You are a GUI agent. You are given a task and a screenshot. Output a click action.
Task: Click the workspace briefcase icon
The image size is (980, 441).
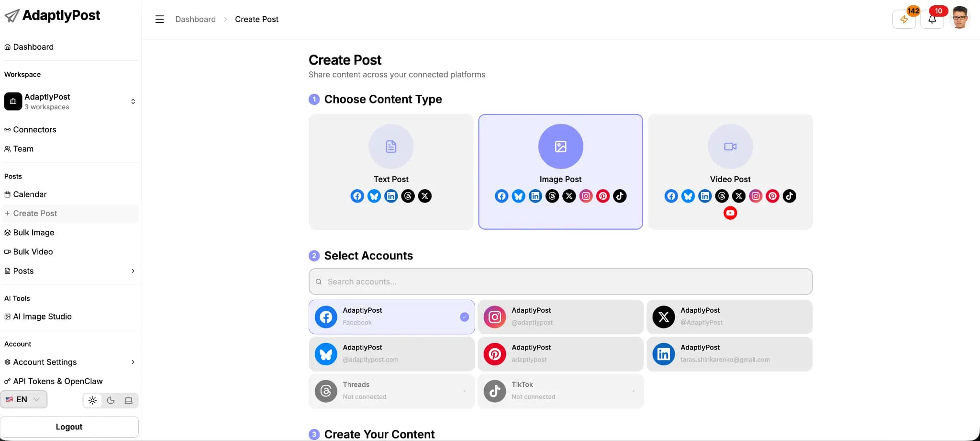[13, 102]
